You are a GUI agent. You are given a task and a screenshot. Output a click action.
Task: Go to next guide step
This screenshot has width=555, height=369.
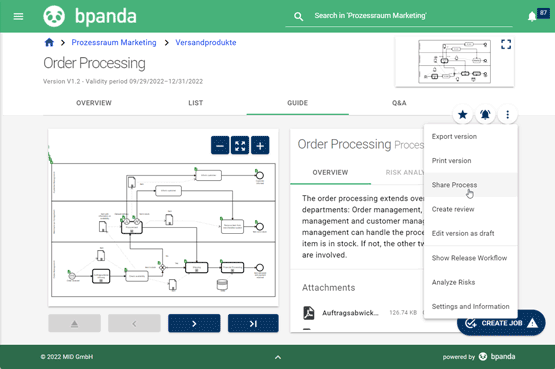click(194, 323)
